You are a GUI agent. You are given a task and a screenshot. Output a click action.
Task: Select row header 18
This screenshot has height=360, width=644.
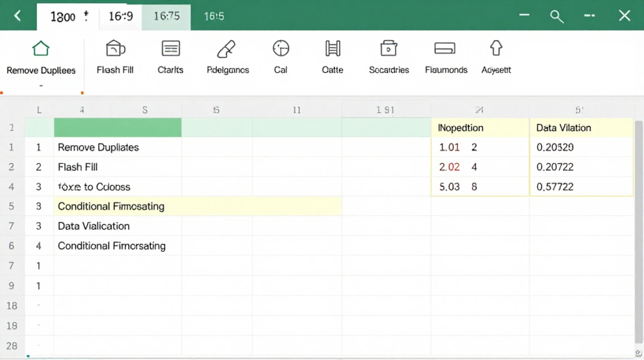[x=12, y=306]
